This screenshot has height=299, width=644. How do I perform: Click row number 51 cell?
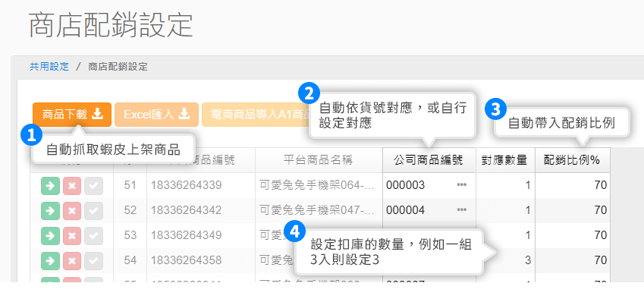[130, 185]
